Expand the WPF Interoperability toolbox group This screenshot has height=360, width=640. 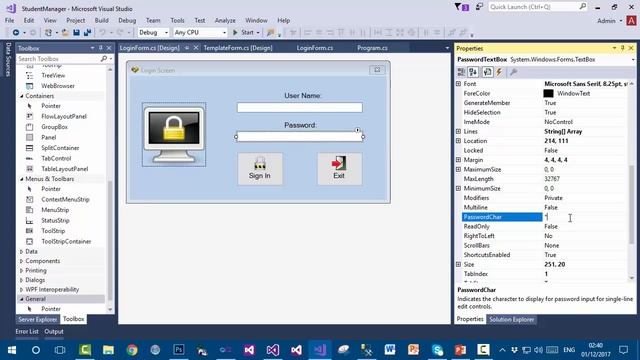pos(22,290)
